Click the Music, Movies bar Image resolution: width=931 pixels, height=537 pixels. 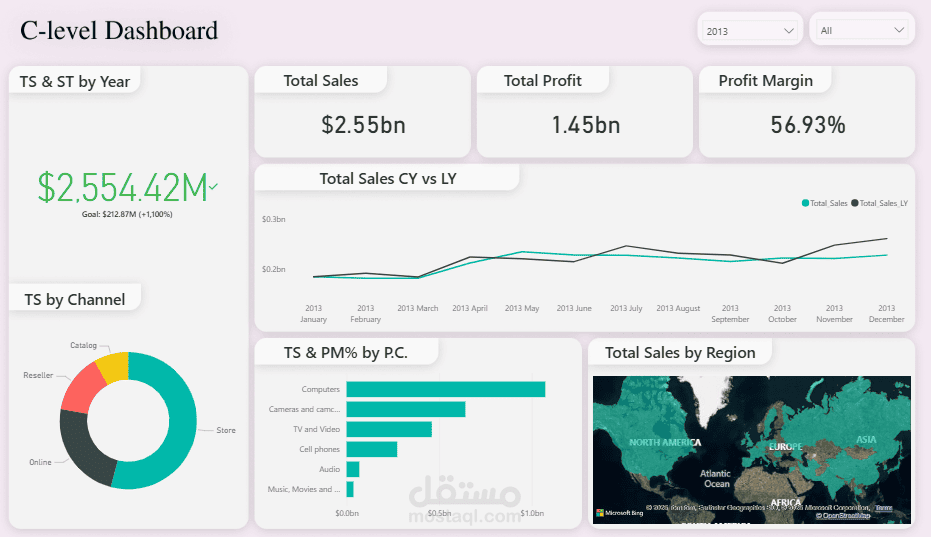(x=350, y=489)
